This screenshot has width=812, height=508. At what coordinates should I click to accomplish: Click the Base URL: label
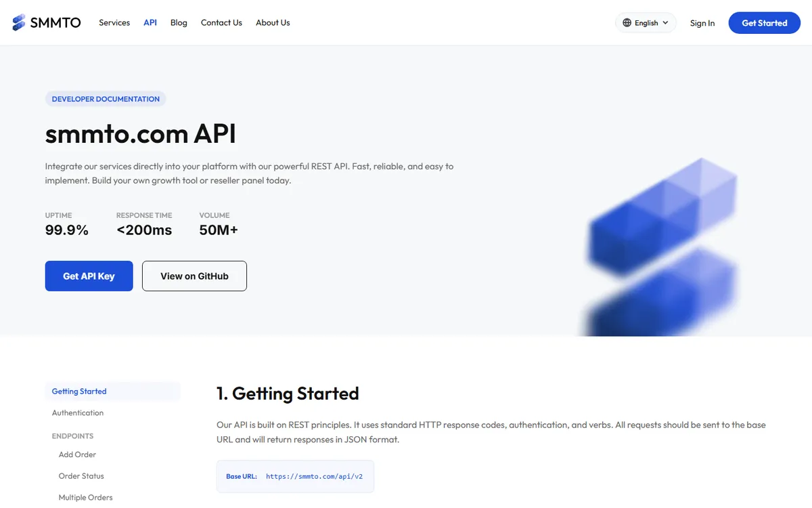pyautogui.click(x=242, y=477)
